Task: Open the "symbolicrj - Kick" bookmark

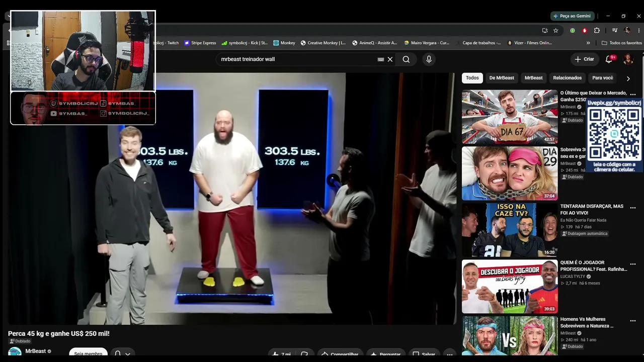Action: pos(245,43)
